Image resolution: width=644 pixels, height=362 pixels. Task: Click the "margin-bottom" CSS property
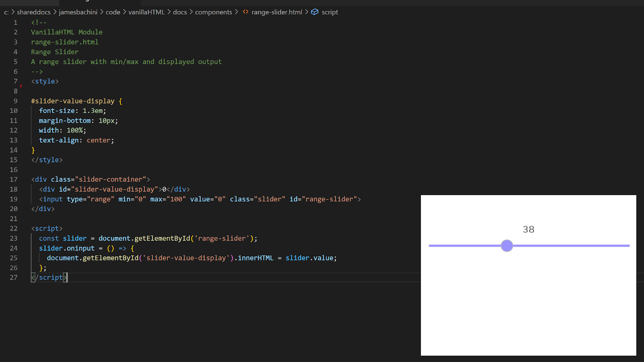65,121
